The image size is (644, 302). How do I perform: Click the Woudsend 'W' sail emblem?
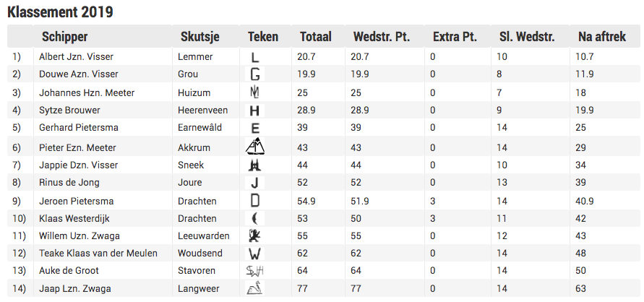click(254, 254)
